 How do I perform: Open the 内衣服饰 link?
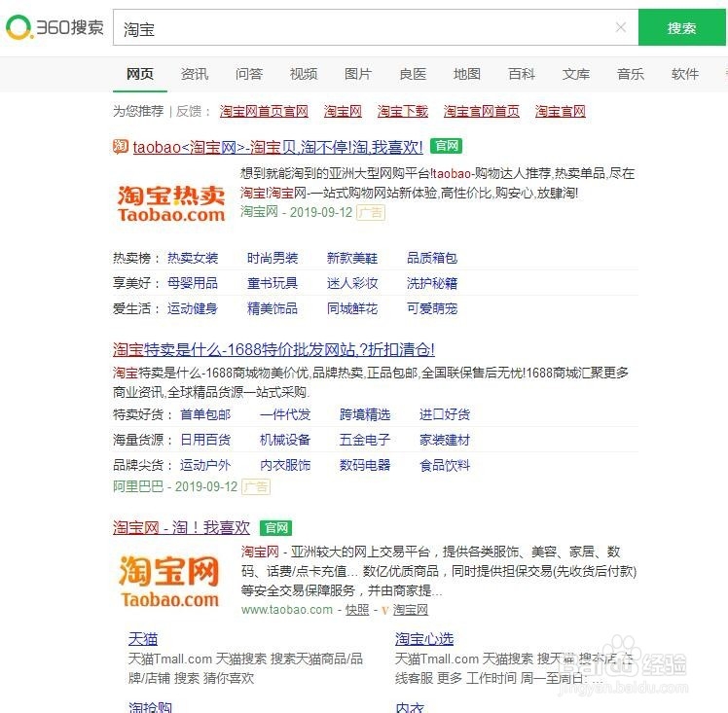pos(285,465)
